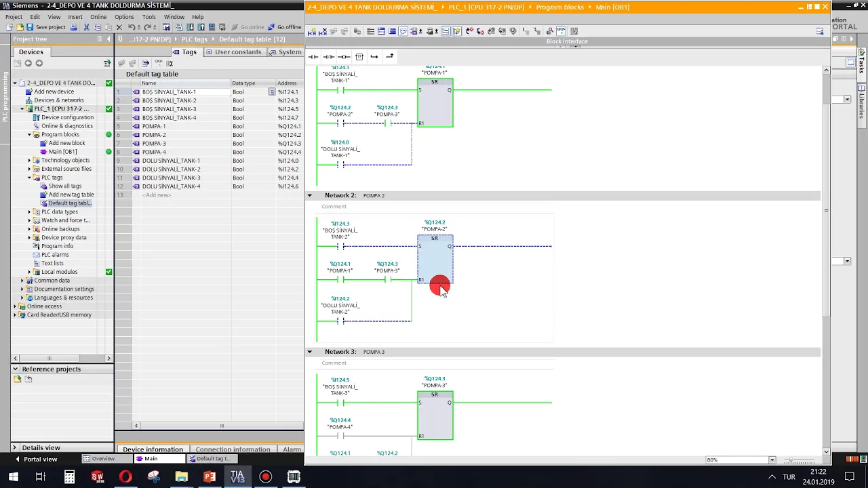Expand the Online access node
This screenshot has height=488, width=868.
[x=15, y=306]
